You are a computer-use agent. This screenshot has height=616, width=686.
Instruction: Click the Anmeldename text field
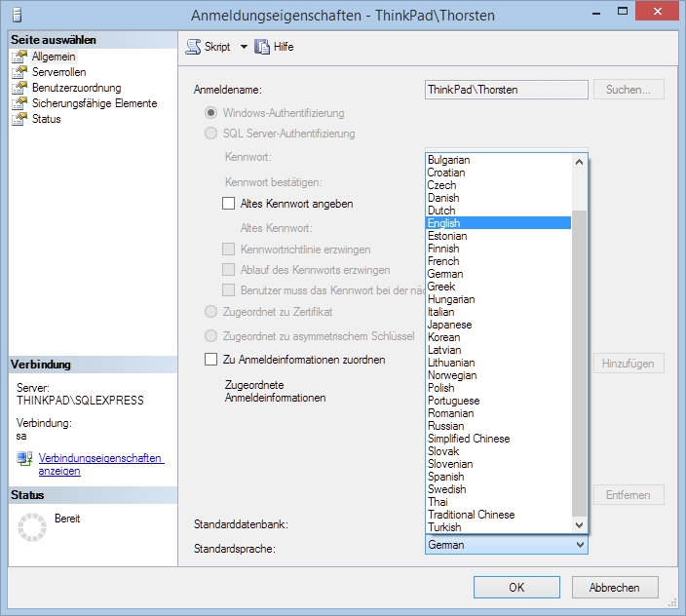(x=507, y=90)
